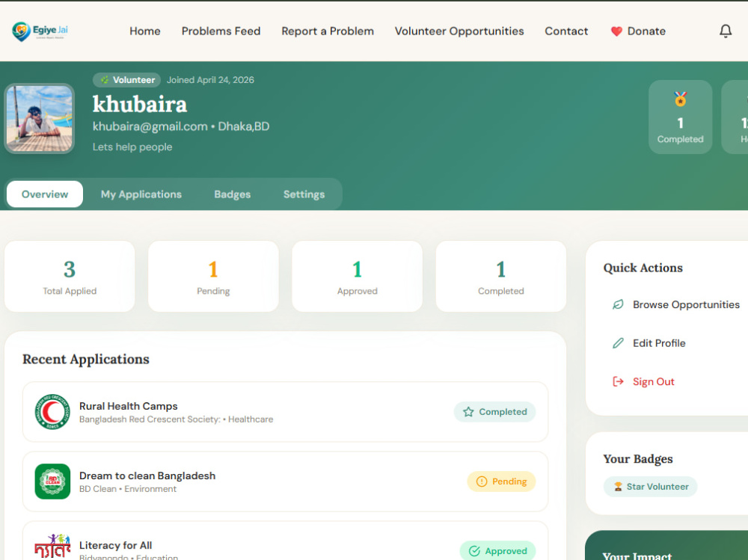748x560 pixels.
Task: Open Problems Feed page
Action: pyautogui.click(x=221, y=31)
